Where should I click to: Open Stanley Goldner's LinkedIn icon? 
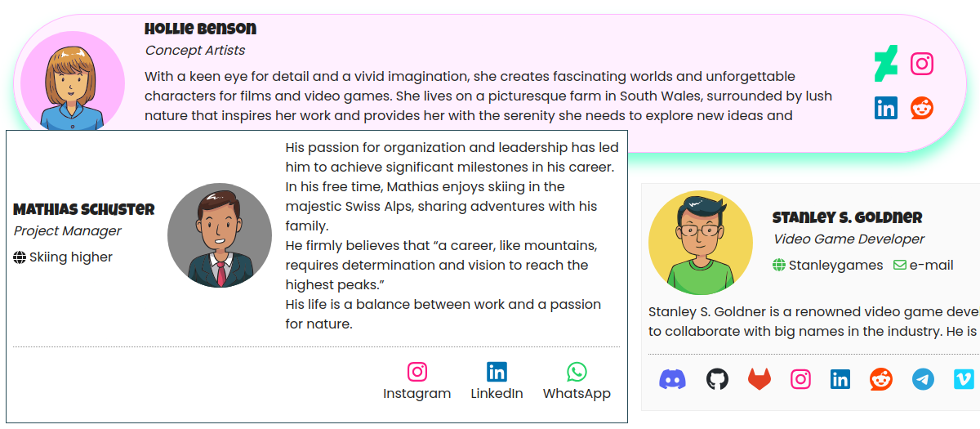click(x=840, y=379)
